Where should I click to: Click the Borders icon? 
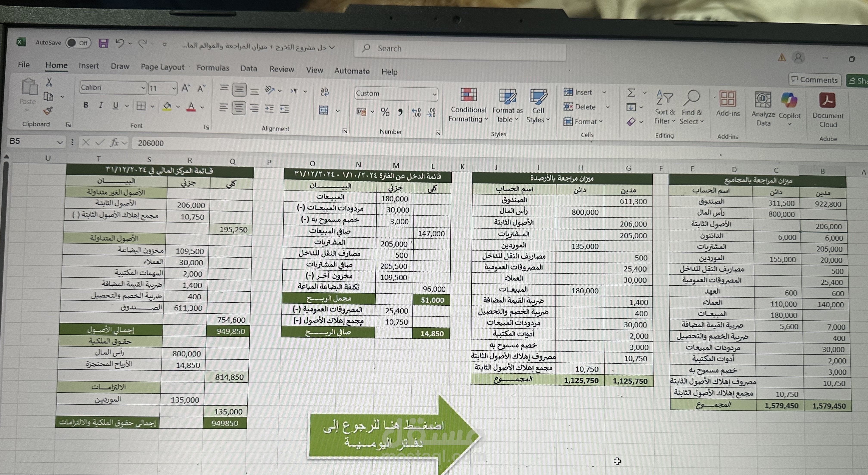pos(141,106)
